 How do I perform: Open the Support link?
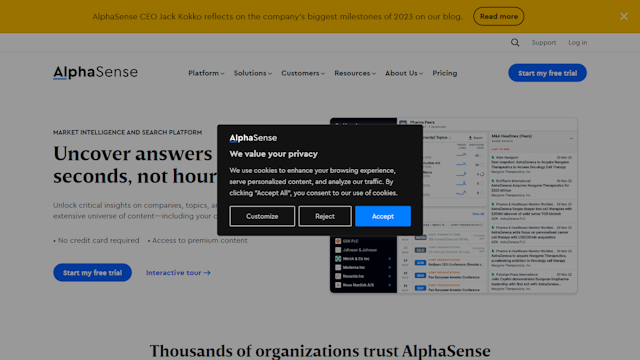544,42
